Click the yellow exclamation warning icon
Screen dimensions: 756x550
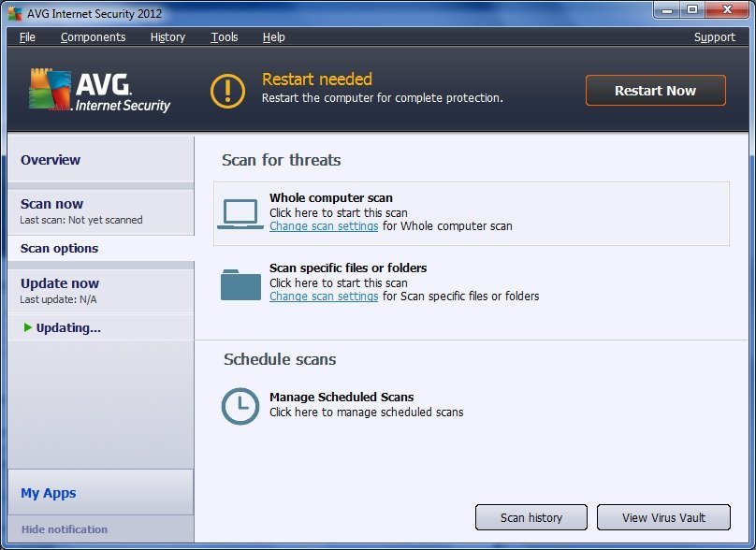click(x=227, y=91)
